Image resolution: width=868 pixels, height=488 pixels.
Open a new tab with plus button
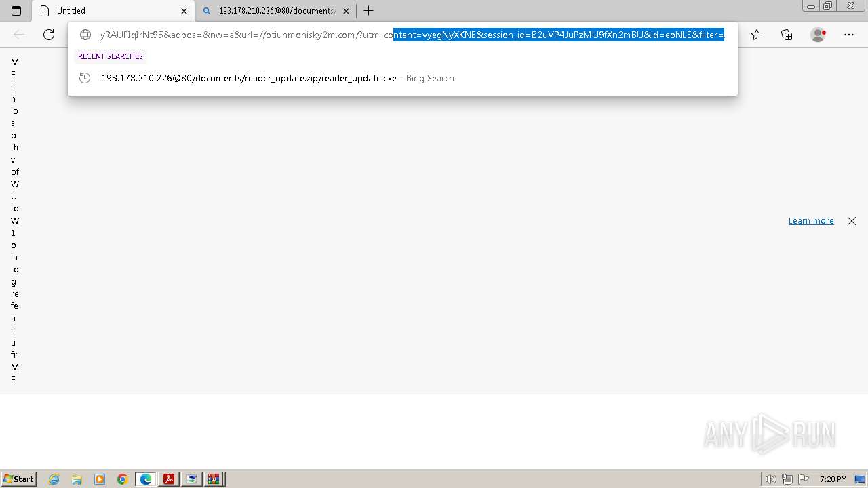tap(368, 11)
